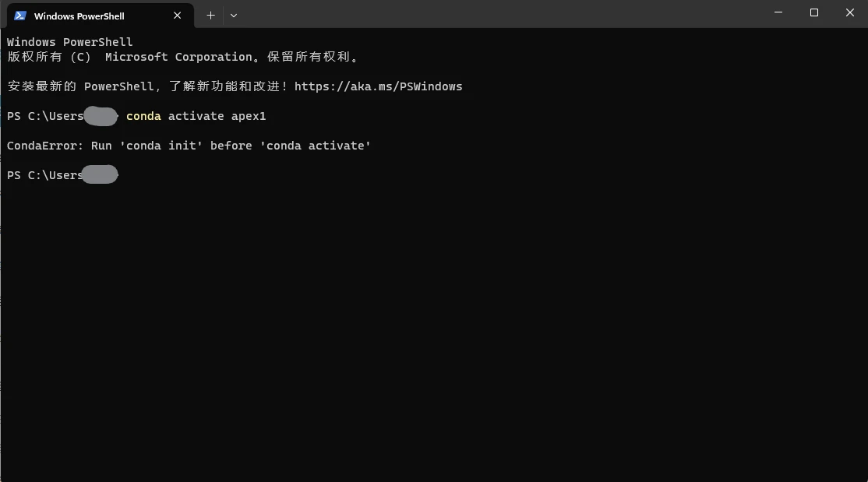Click the '保留所有权利' text
868x482 pixels.
click(x=309, y=57)
